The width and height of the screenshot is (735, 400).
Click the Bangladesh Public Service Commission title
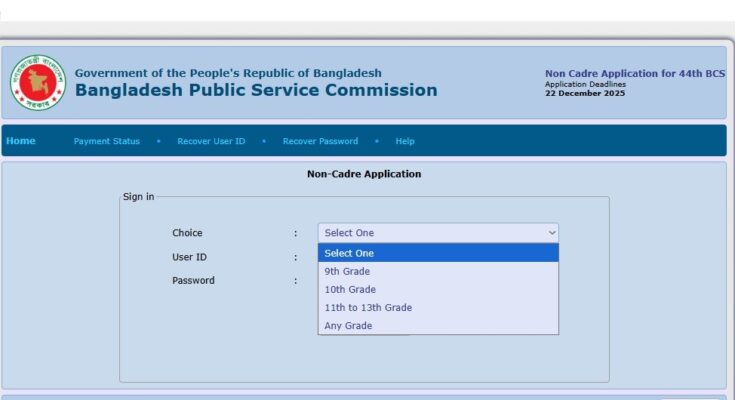[256, 90]
